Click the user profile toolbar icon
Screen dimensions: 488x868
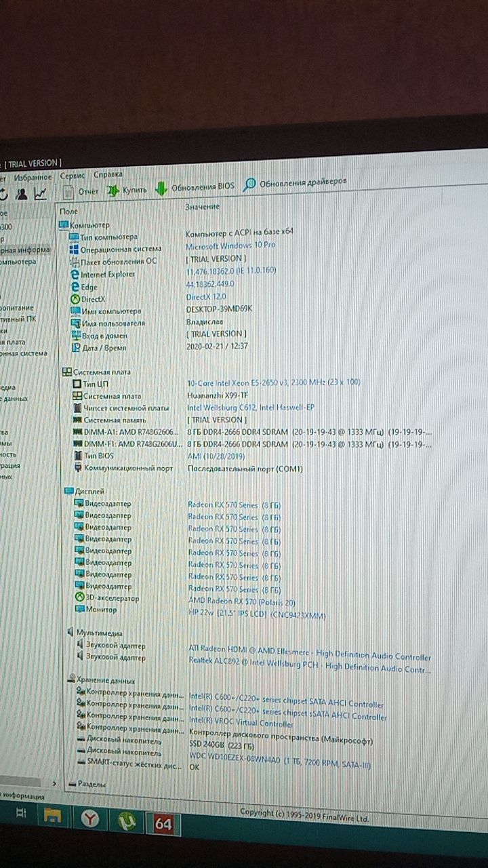click(22, 195)
